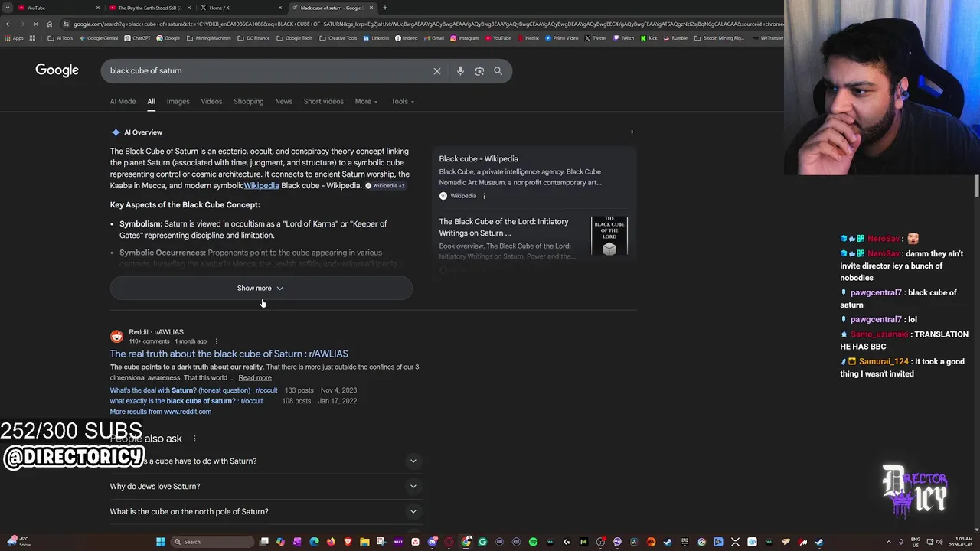Open tab search dropdown in Chrome
The image size is (980, 551).
pos(8,8)
